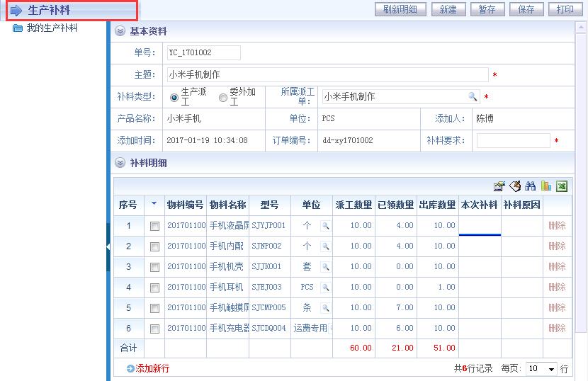Click the magnifier in 所属派工单 field
Screen dimensions: 588x381
coord(473,97)
